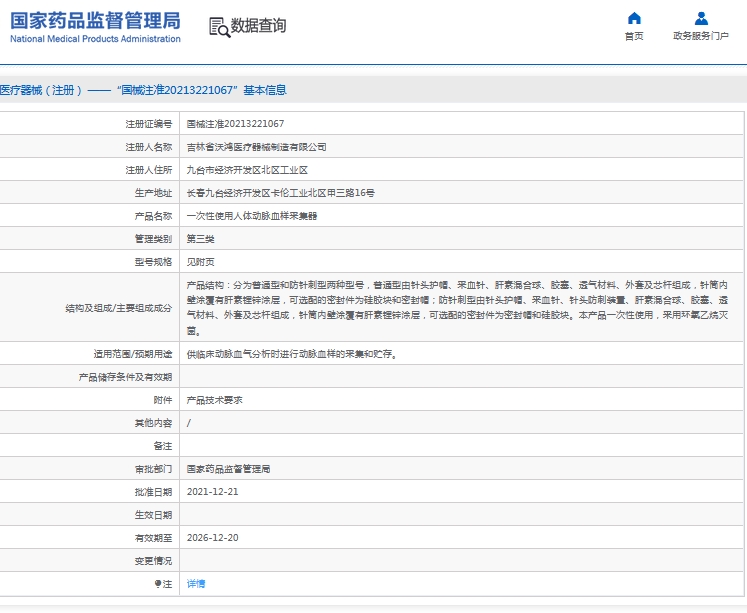Click the slash value in 其他内容 row
This screenshot has width=747, height=613.
(x=189, y=423)
